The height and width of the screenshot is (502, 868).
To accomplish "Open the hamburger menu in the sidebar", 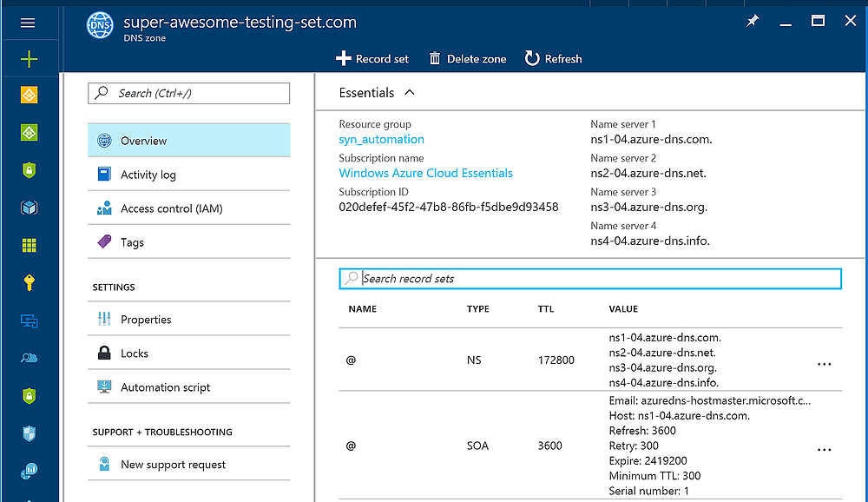I will coord(28,23).
